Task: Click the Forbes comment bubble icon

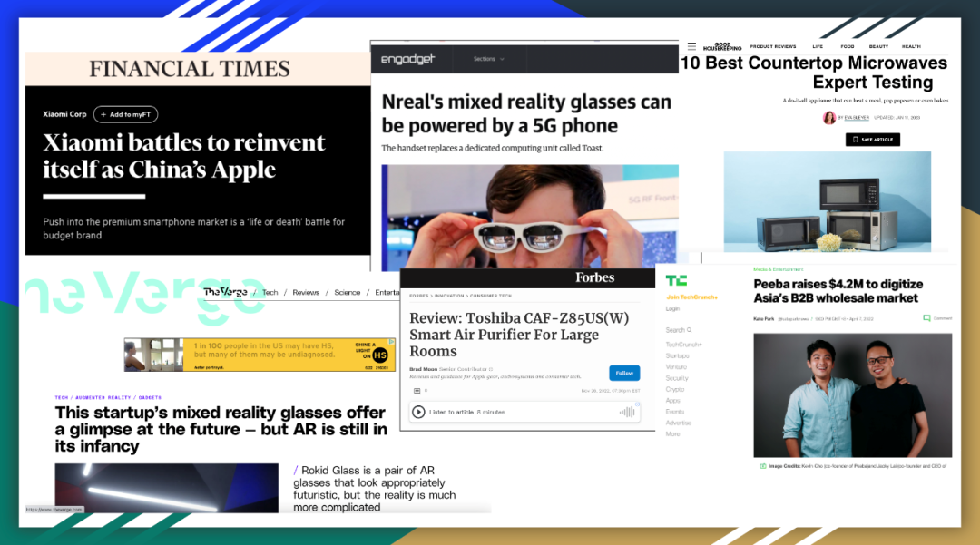Action: [416, 391]
